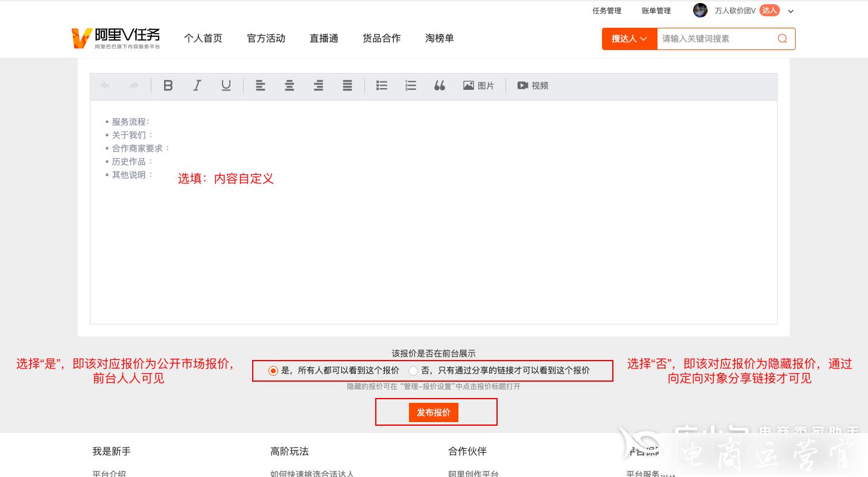Align text right

coord(318,86)
